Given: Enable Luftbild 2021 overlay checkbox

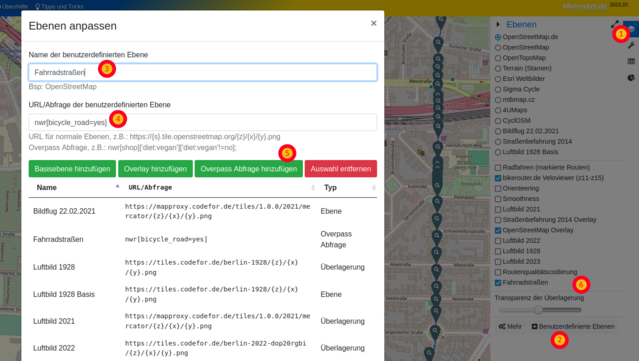Looking at the screenshot, I should click(498, 209).
